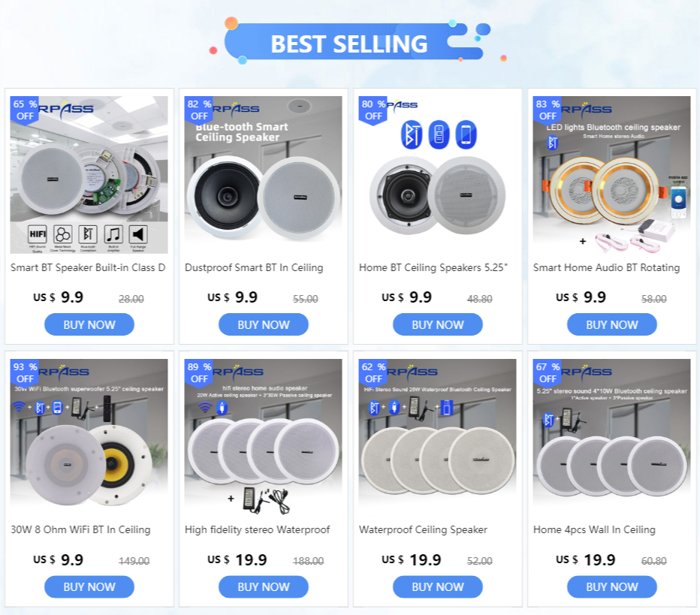Viewport: 700px width, 615px height.
Task: Buy the Smart BT Speaker Built-in Class D
Action: pyautogui.click(x=89, y=324)
